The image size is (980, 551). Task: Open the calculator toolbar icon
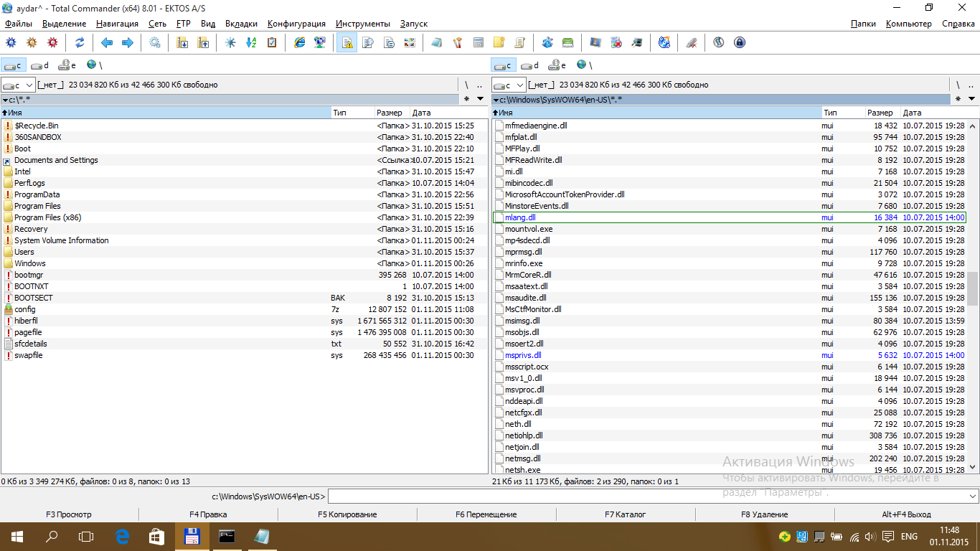(x=478, y=42)
